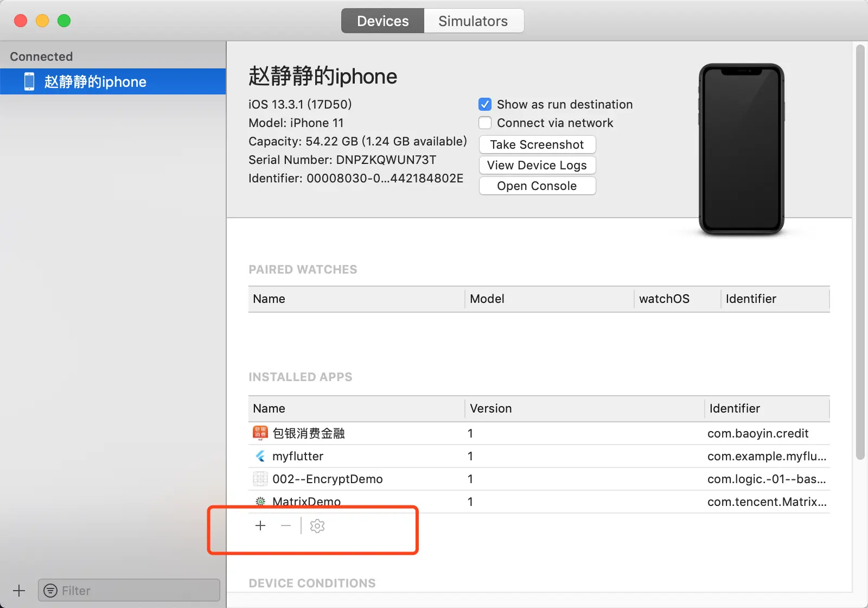Viewport: 868px width, 608px height.
Task: Click the Capacity: 54.22 GB text
Action: (358, 141)
